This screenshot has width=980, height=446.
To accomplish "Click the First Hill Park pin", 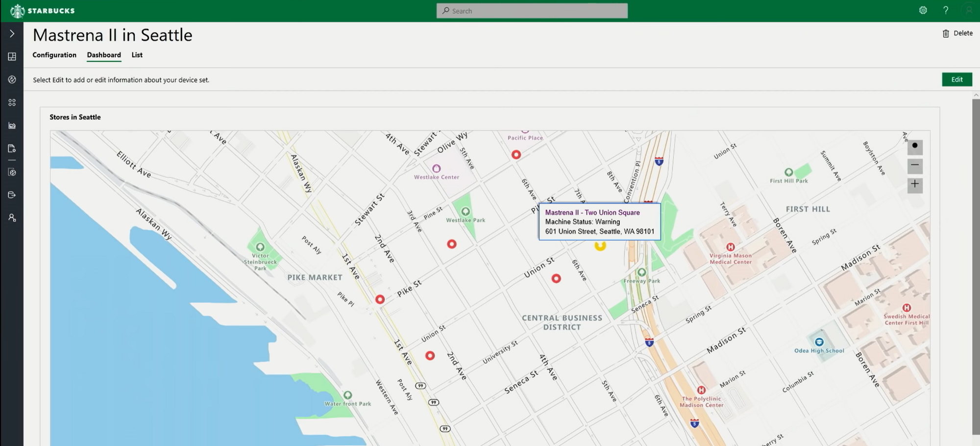I will (x=788, y=172).
